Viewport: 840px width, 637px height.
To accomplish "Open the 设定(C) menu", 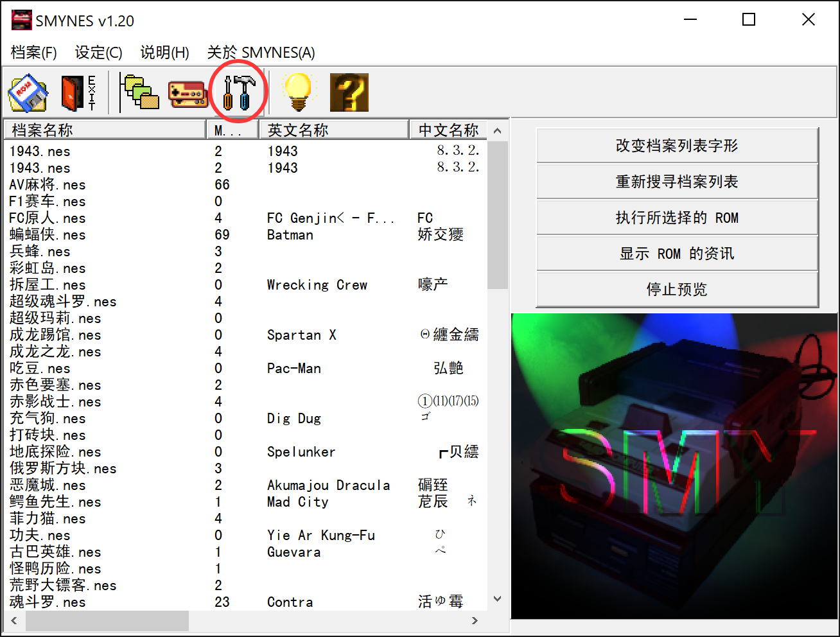I will [98, 53].
